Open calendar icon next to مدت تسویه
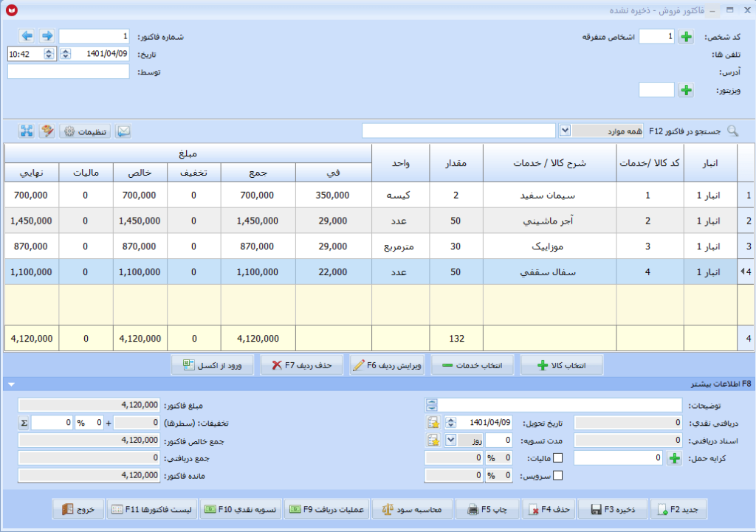The image size is (756, 532). (x=433, y=441)
